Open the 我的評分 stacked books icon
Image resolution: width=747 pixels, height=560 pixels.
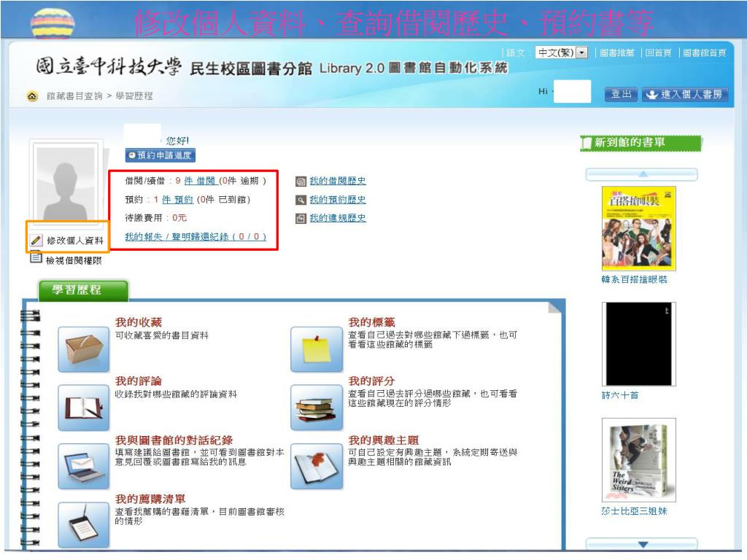(x=317, y=408)
